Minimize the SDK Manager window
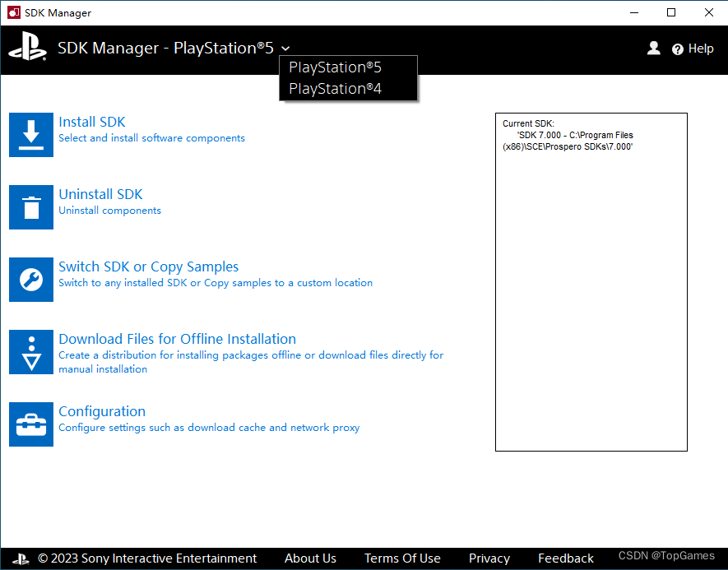This screenshot has width=728, height=570. tap(634, 12)
